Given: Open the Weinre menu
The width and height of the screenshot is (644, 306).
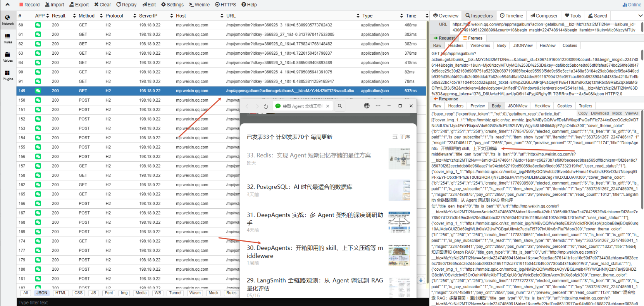Looking at the screenshot, I should click(199, 5).
